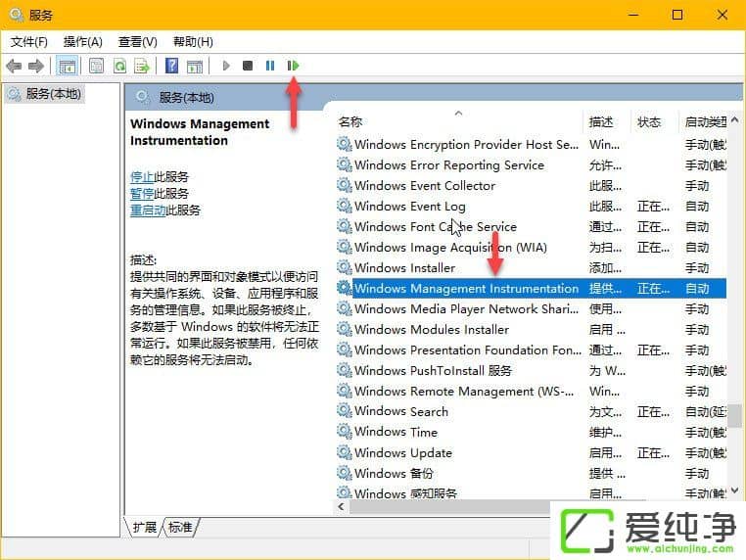
Task: Click the 暂停 service link
Action: (x=142, y=194)
